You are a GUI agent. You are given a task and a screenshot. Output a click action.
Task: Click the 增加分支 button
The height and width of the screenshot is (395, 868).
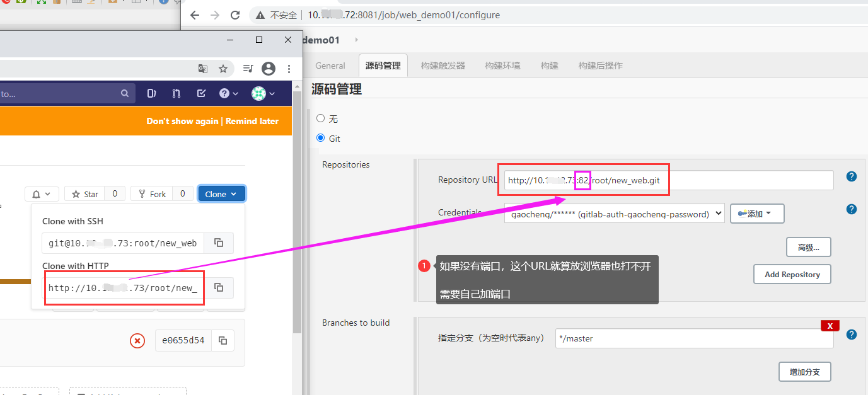804,372
